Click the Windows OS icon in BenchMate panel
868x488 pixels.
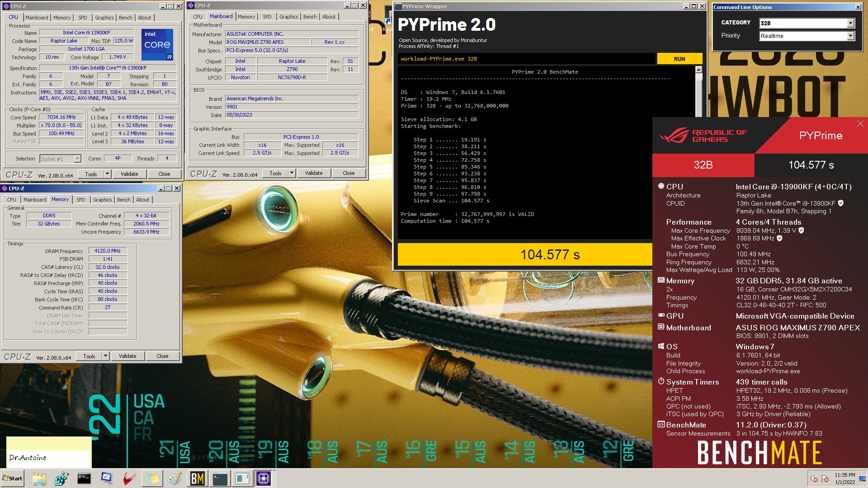click(x=661, y=346)
